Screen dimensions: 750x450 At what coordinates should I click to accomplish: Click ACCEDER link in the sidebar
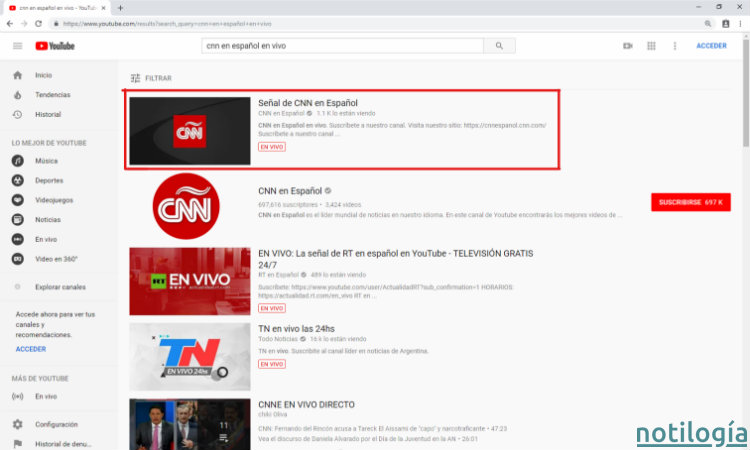click(31, 349)
